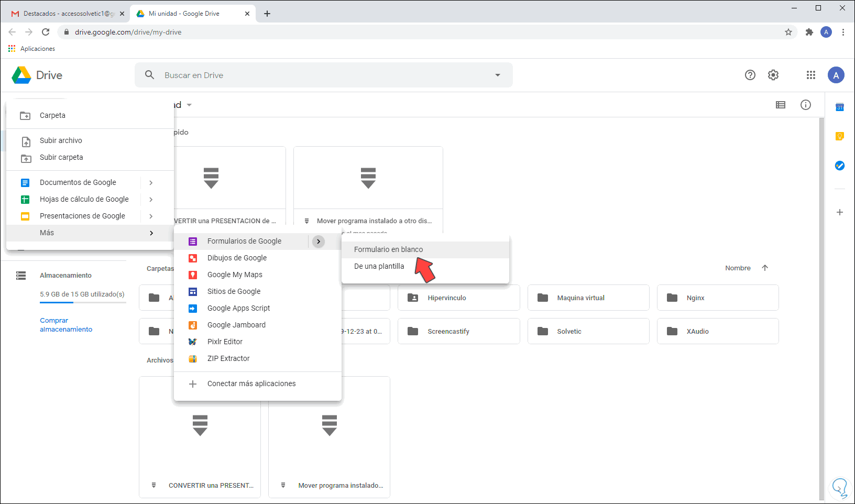The image size is (855, 504).
Task: Choose De una plantilla
Action: click(425, 266)
